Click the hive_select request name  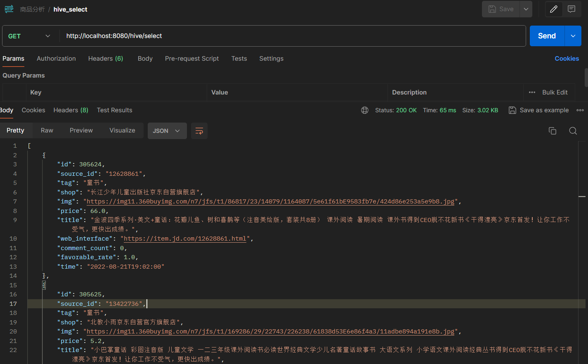click(x=70, y=9)
